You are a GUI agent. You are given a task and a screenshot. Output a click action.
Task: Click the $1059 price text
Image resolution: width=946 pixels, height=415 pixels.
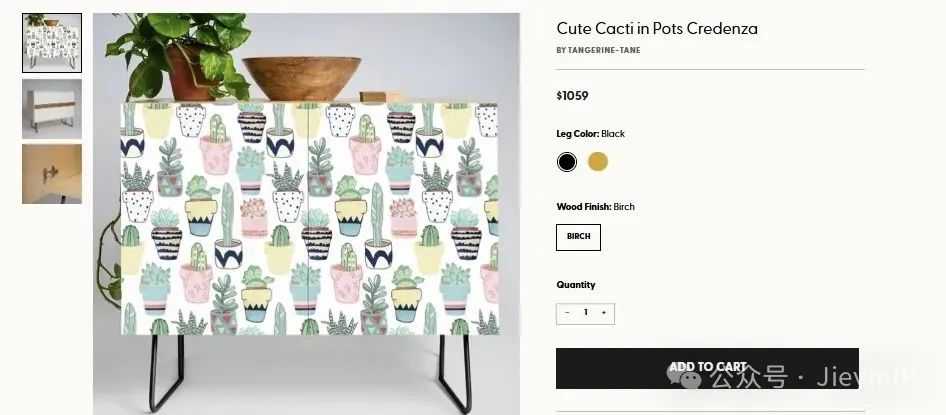(572, 96)
